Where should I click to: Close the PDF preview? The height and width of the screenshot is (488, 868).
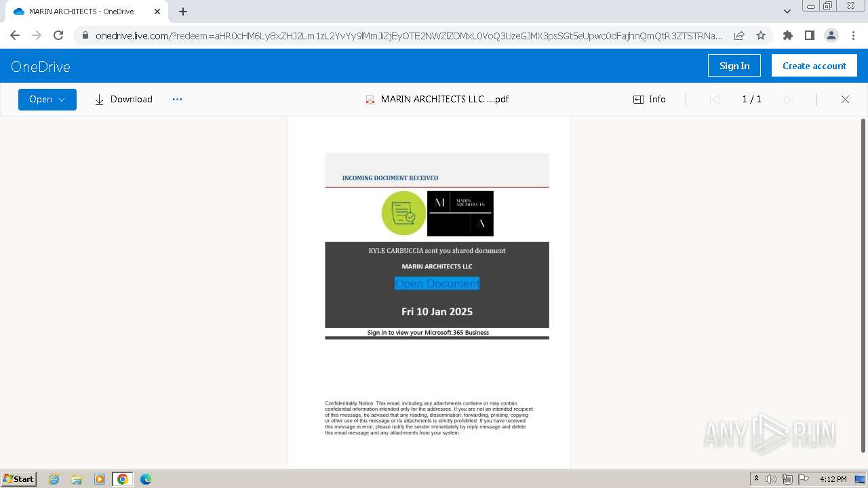coord(845,99)
